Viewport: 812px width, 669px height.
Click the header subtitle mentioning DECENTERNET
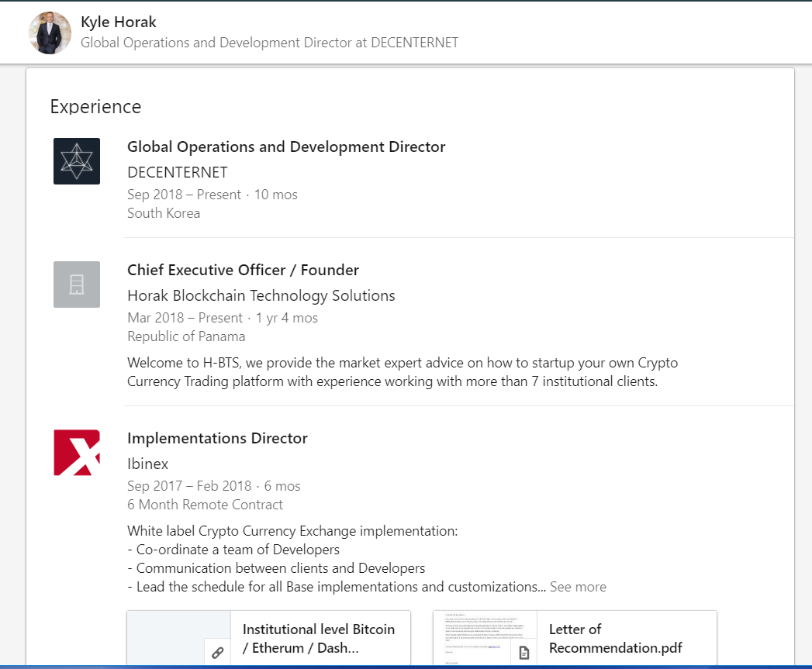tap(269, 43)
